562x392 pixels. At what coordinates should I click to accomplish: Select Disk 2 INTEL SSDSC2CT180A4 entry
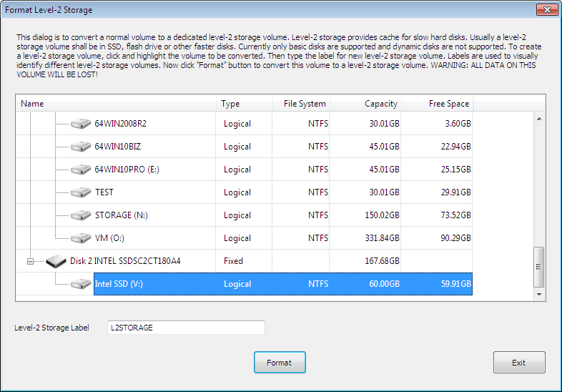125,260
